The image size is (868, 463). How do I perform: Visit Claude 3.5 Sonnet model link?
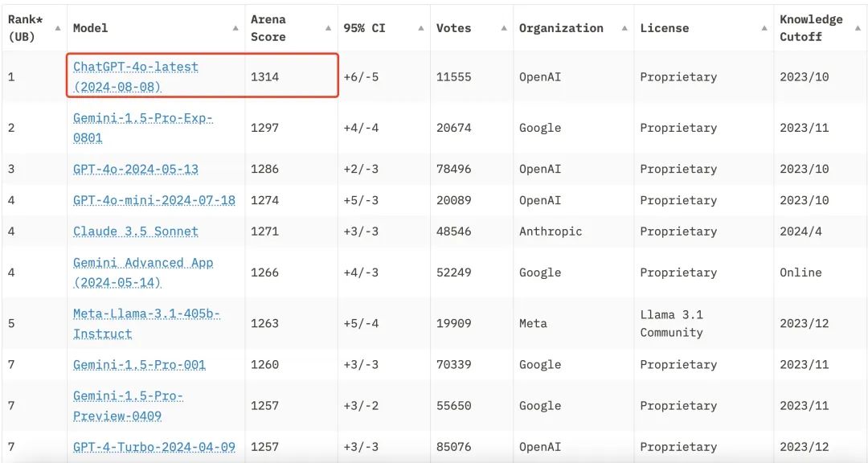tap(135, 231)
